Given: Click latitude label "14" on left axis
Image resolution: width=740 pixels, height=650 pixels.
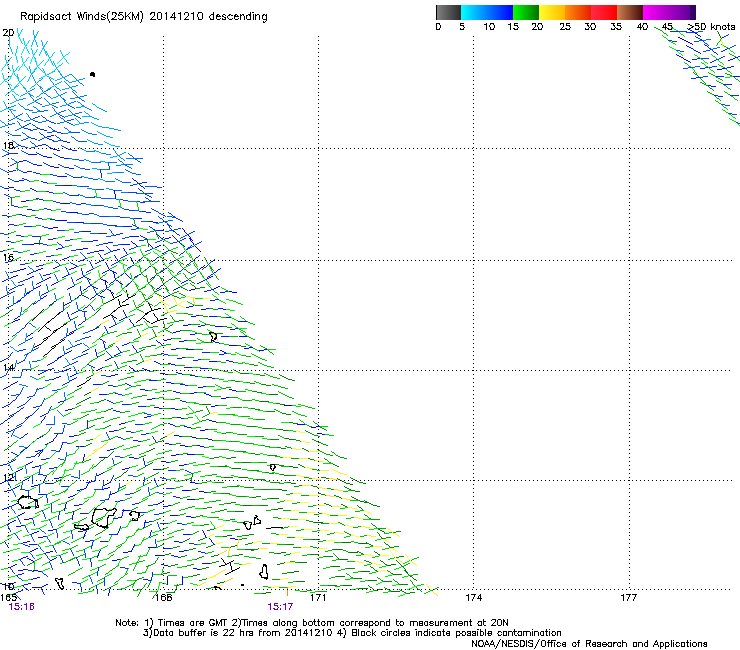Looking at the screenshot, I should point(8,367).
